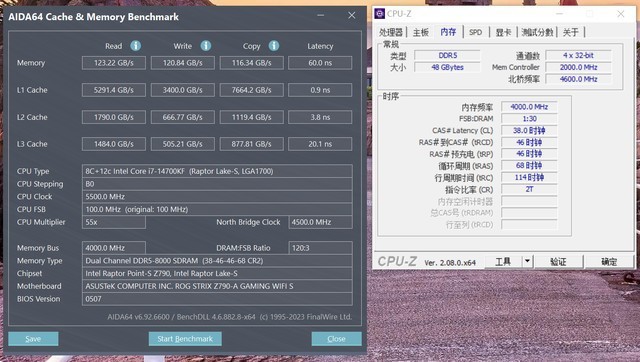
Task: Open the 关于 tab in CPU-Z
Action: point(571,32)
